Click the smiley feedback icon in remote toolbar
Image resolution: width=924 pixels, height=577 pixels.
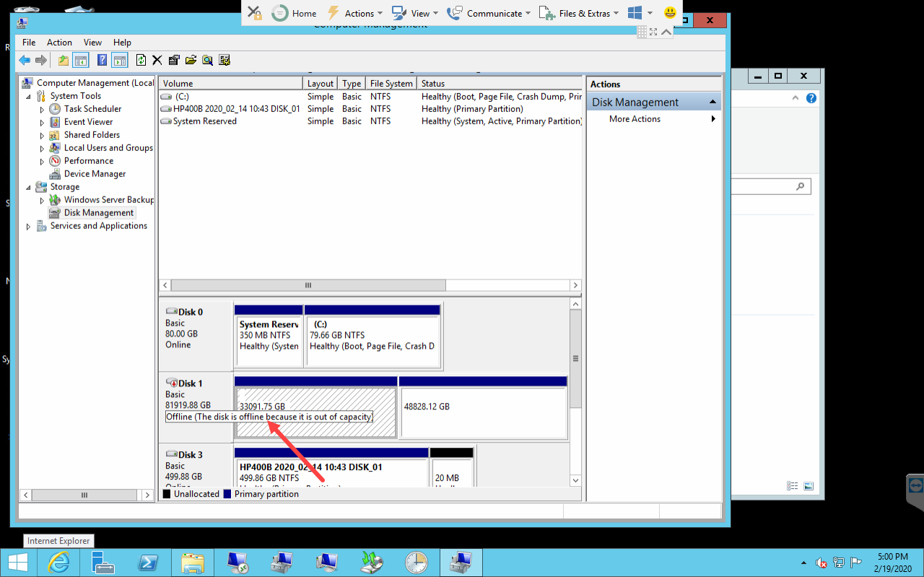[x=671, y=13]
